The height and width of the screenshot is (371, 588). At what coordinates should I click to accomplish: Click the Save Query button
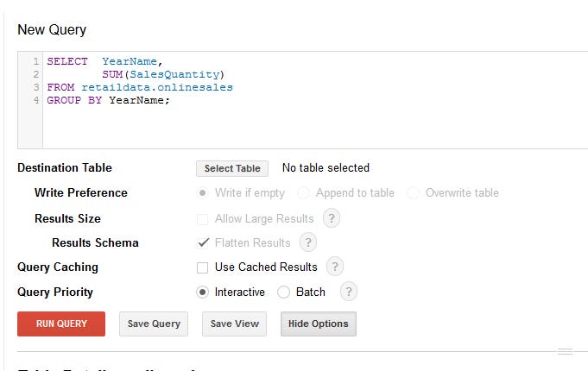tap(154, 324)
